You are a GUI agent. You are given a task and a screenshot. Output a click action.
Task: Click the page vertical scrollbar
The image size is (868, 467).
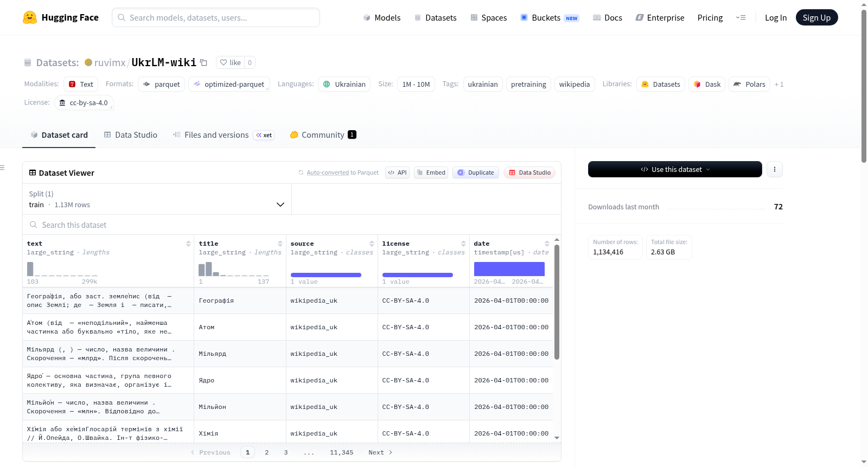[x=864, y=86]
